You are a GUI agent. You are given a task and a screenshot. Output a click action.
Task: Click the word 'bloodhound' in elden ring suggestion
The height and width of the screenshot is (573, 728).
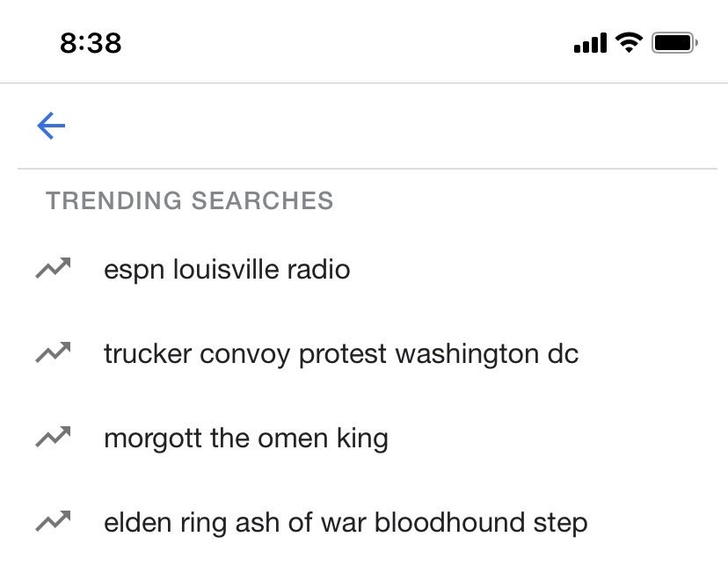click(450, 522)
